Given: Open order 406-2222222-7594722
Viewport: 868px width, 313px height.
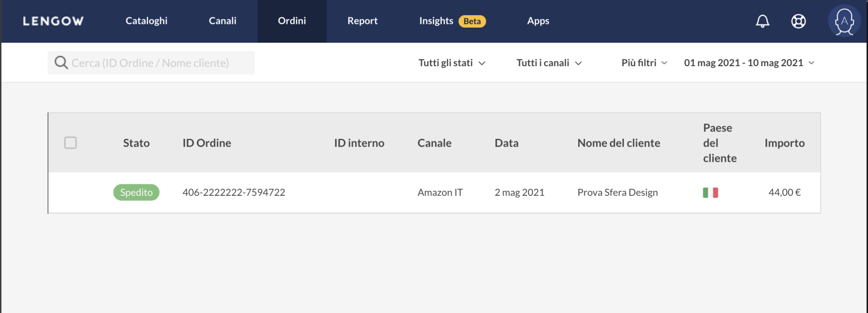Looking at the screenshot, I should coord(234,193).
